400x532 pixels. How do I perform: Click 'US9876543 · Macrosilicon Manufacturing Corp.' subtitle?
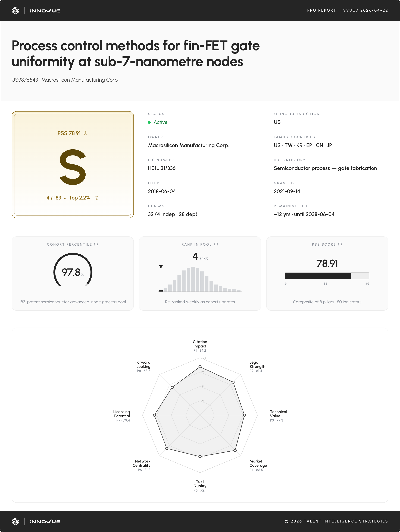[x=65, y=80]
